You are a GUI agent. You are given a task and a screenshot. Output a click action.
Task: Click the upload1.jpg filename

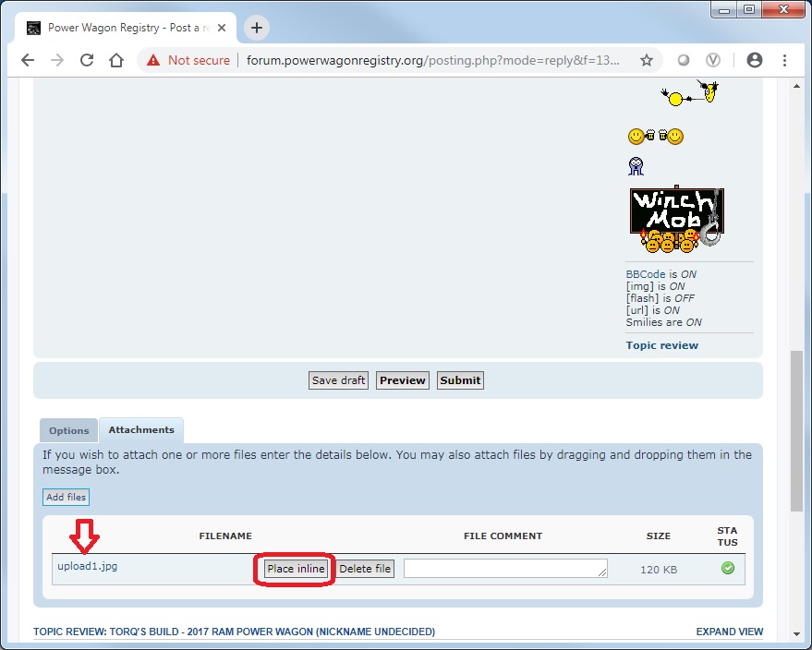pos(88,566)
